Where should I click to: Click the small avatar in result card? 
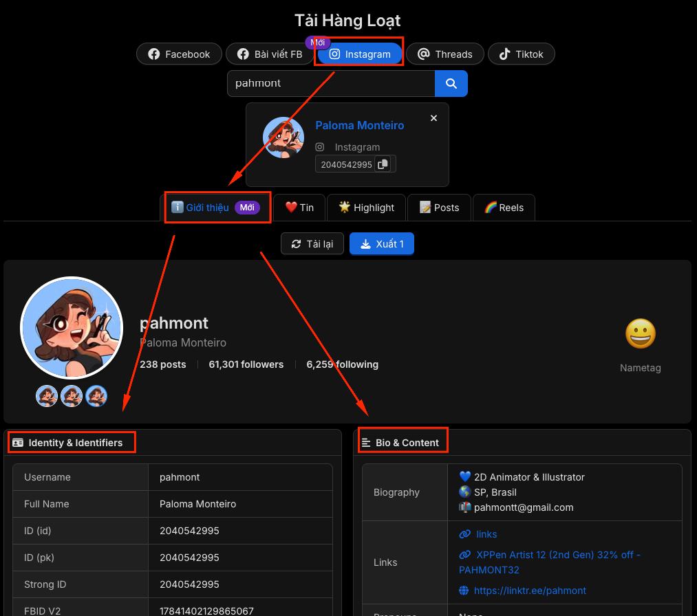pos(283,137)
